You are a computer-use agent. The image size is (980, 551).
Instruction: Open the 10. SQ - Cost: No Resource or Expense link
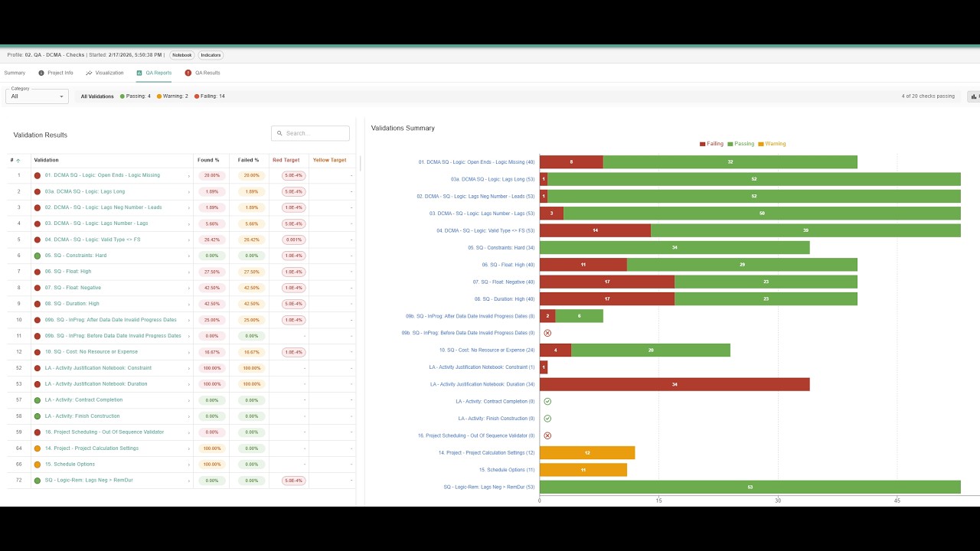point(91,352)
